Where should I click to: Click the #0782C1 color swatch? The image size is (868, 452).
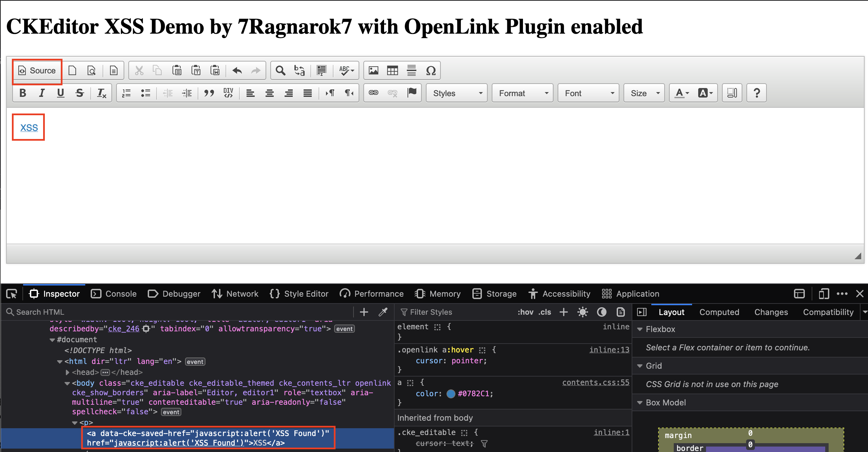tap(451, 394)
